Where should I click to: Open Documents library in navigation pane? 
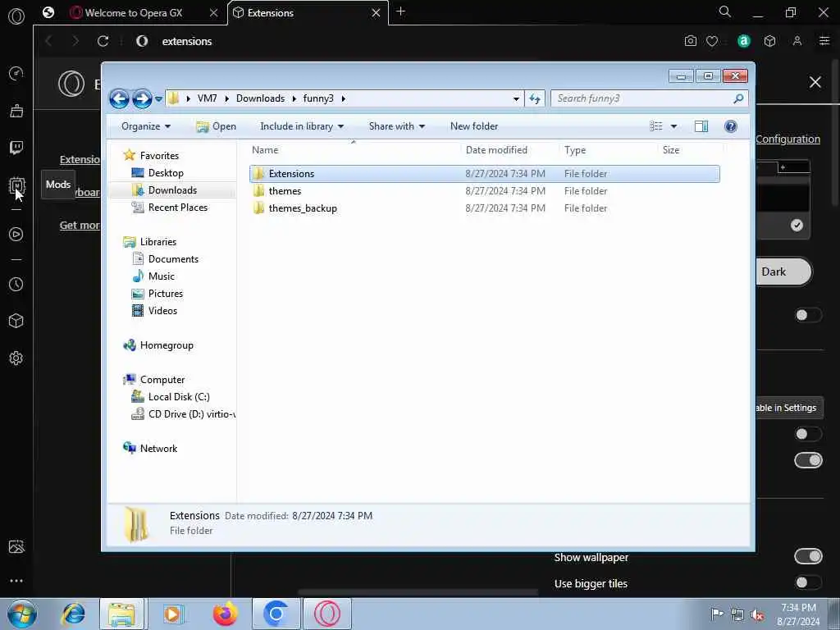pyautogui.click(x=173, y=259)
